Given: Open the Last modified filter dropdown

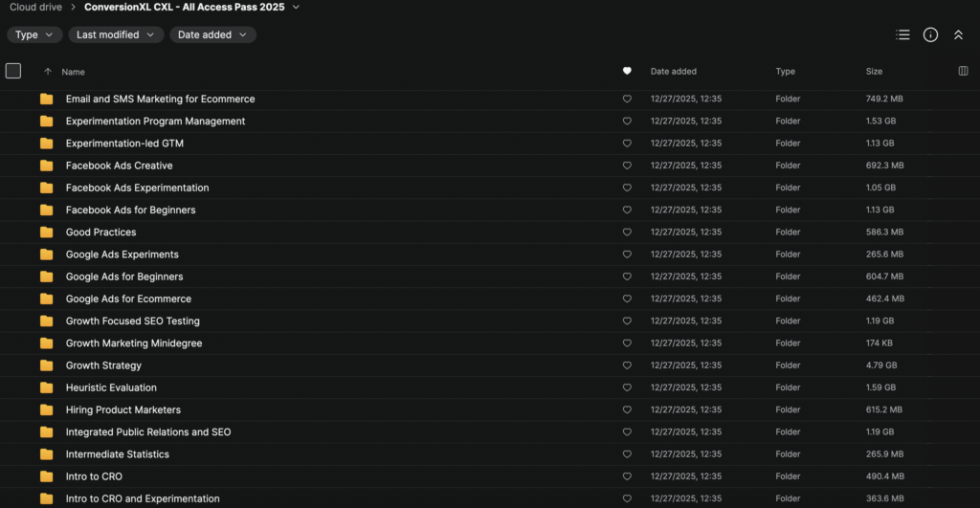Looking at the screenshot, I should click(116, 35).
